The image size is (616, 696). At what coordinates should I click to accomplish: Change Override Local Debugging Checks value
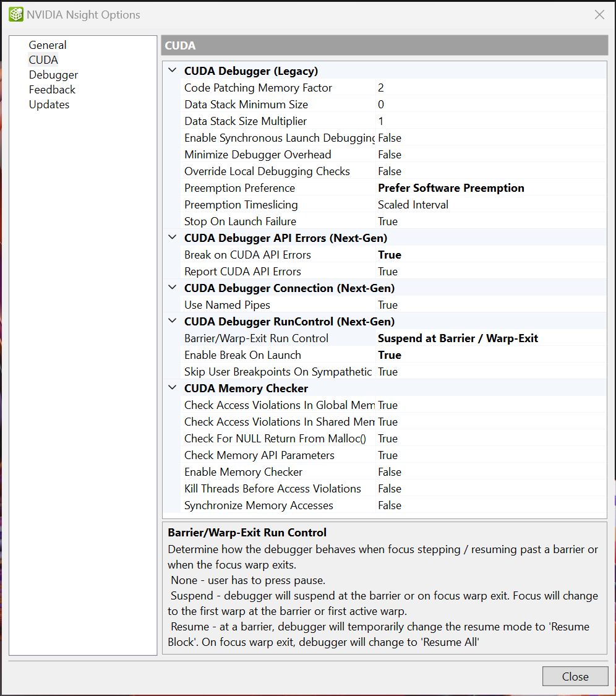490,171
